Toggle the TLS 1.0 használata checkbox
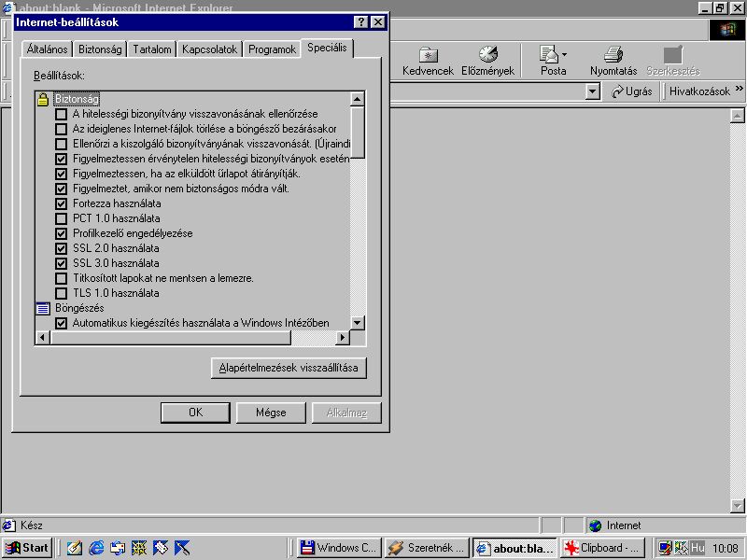The width and height of the screenshot is (747, 560). coord(62,293)
